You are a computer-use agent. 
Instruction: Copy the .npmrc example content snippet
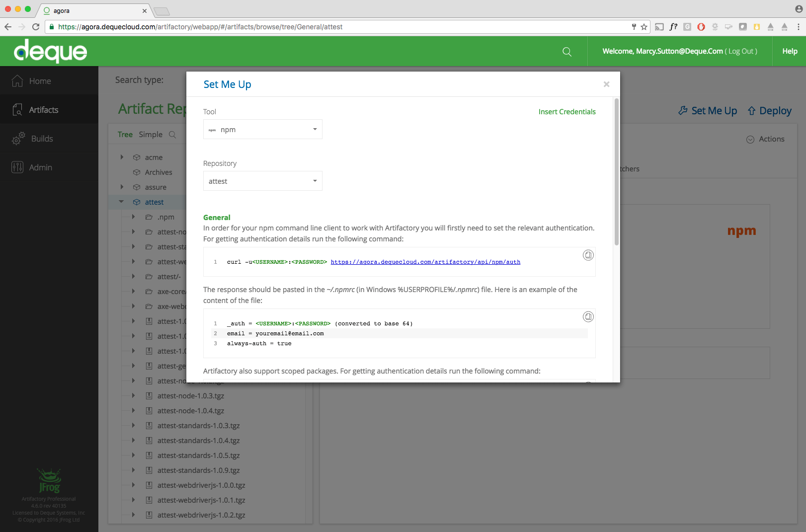click(588, 316)
